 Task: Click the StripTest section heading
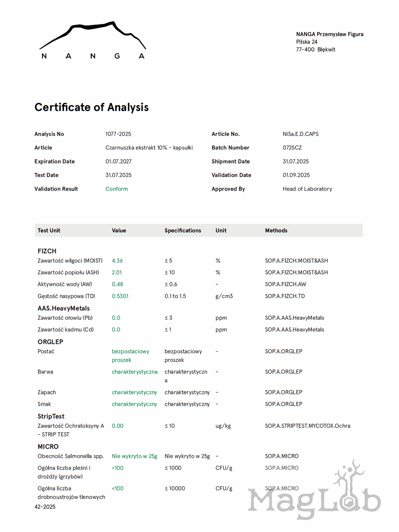[x=51, y=416]
